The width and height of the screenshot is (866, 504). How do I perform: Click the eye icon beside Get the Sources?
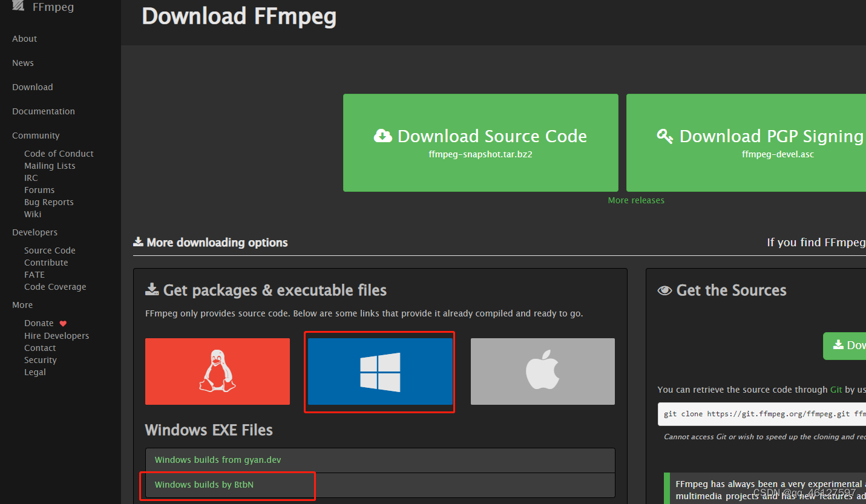click(x=664, y=290)
